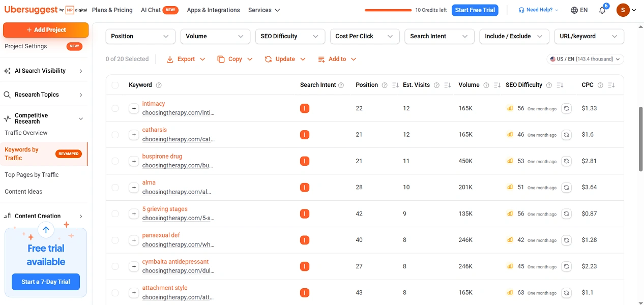The height and width of the screenshot is (305, 644).
Task: Click the refresh icon for intimacy row
Action: click(x=566, y=108)
